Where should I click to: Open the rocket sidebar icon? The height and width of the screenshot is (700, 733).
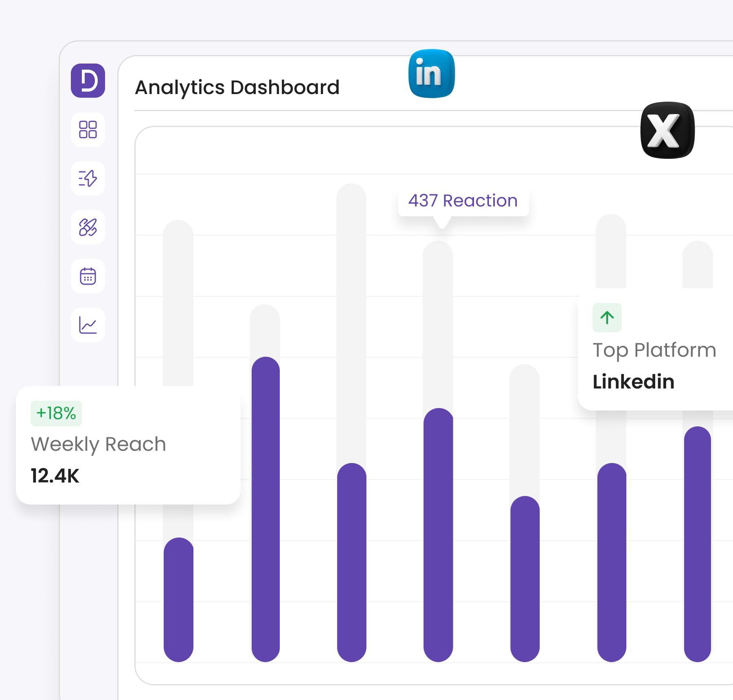point(88,227)
